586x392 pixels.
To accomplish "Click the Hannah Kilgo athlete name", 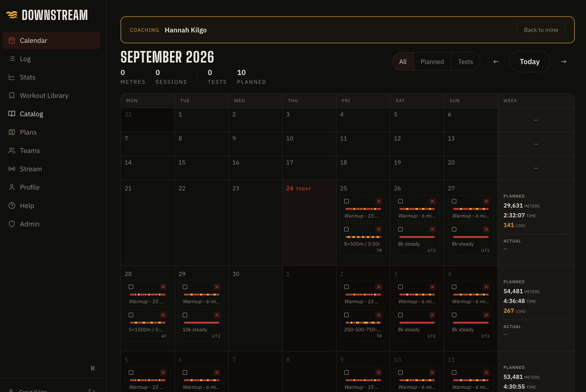I will click(186, 30).
